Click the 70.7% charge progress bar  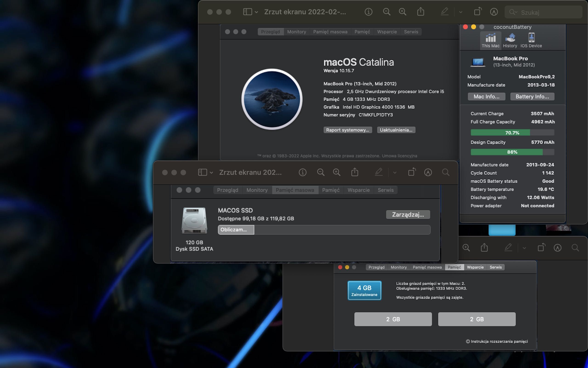tap(512, 133)
